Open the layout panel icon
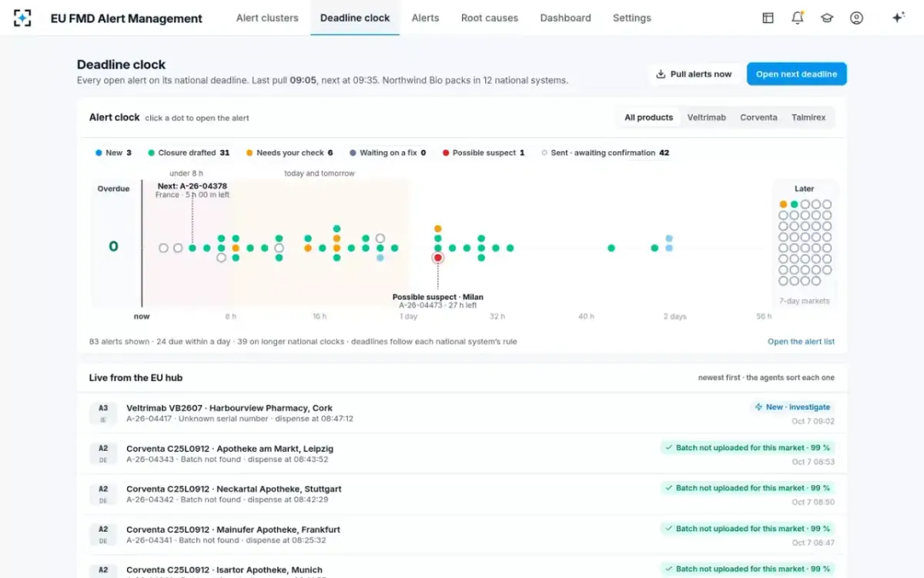 point(768,18)
